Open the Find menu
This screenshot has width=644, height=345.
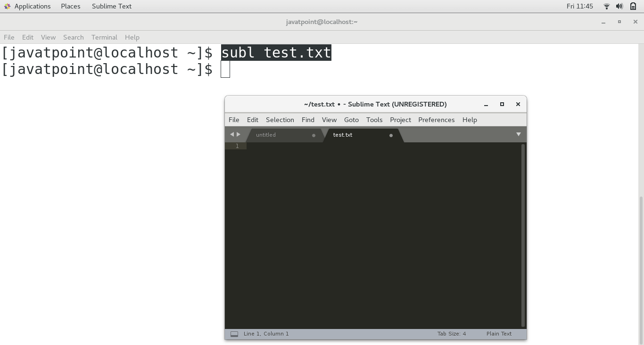coord(308,120)
